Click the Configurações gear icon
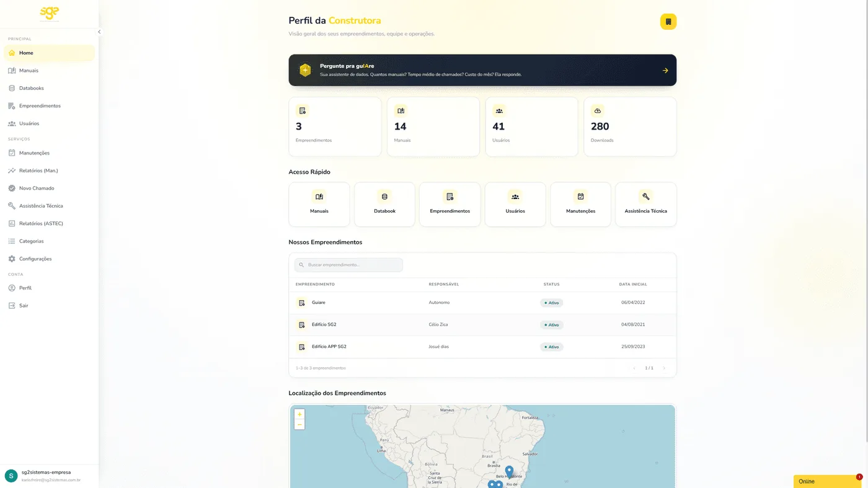868x488 pixels. coord(12,259)
